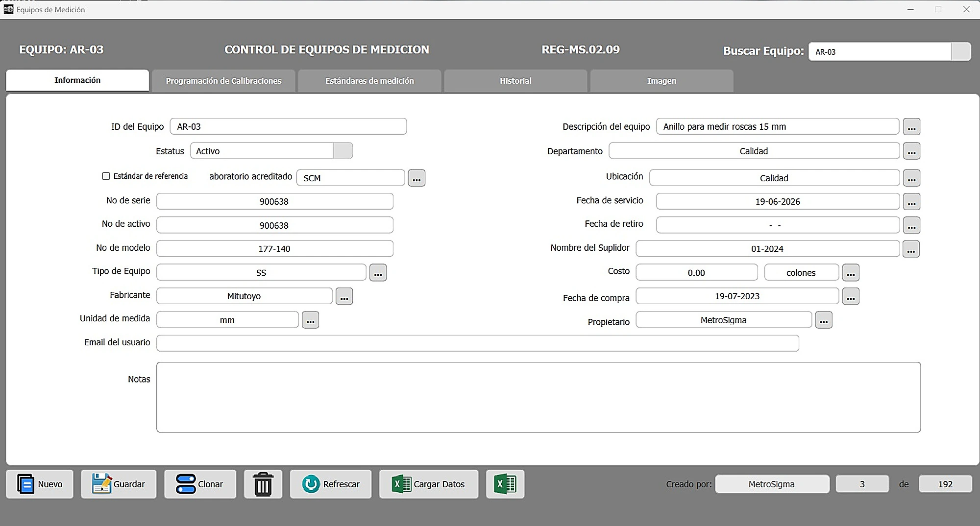
Task: Click the Email del usuario field
Action: coord(477,343)
